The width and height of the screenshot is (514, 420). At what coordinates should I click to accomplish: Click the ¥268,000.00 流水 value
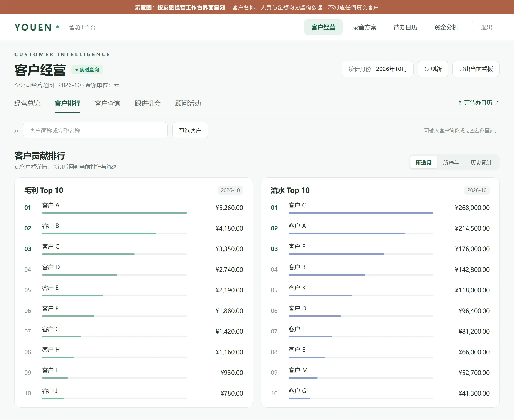click(472, 208)
